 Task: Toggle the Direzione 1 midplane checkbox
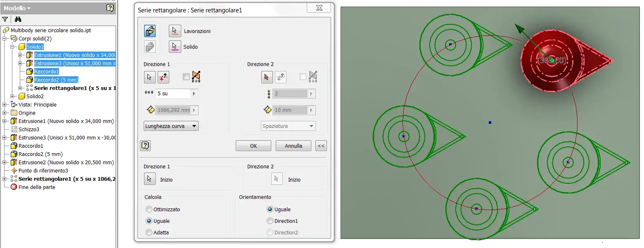point(186,77)
